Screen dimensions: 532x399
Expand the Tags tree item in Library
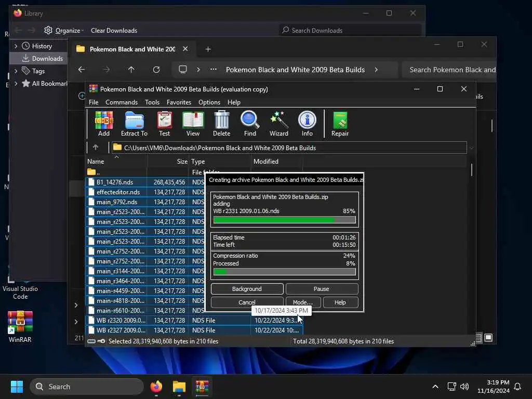16,71
